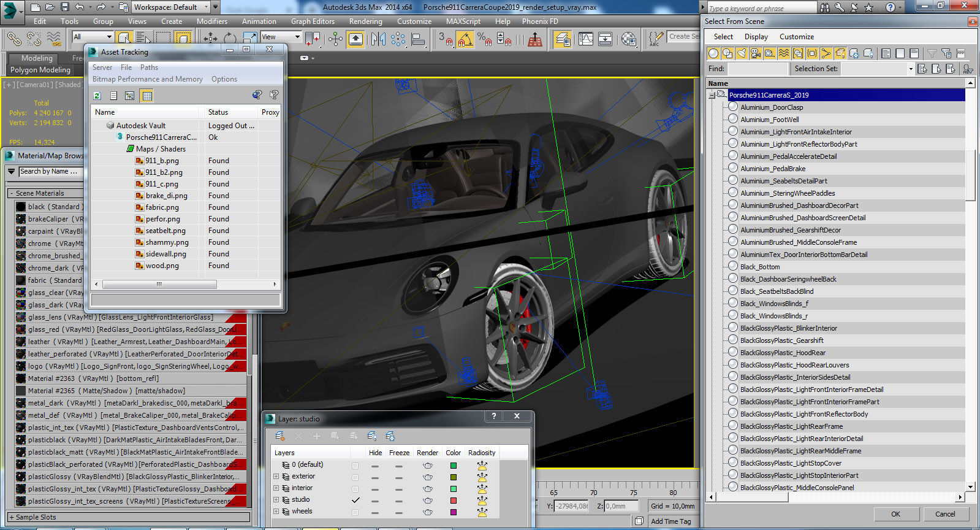Activate the Select and Scale tool

tap(249, 39)
